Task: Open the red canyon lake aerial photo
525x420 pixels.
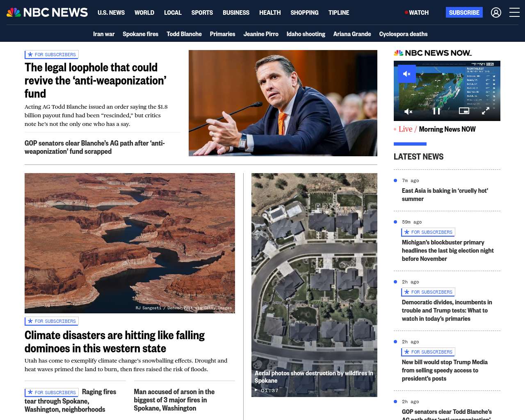Action: pos(130,243)
